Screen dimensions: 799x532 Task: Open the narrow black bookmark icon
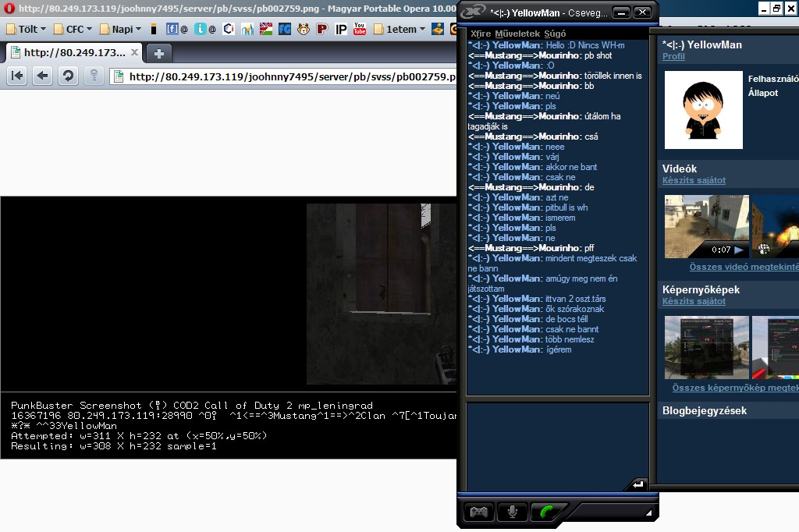pos(154,29)
